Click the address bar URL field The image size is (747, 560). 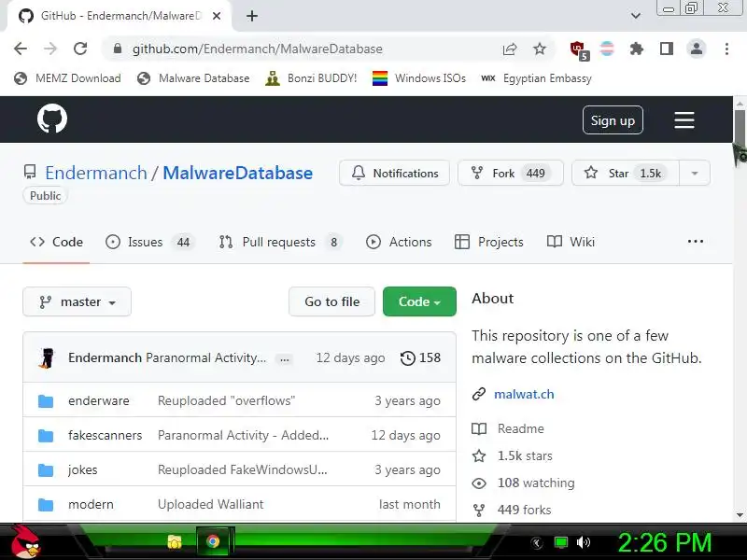point(305,49)
